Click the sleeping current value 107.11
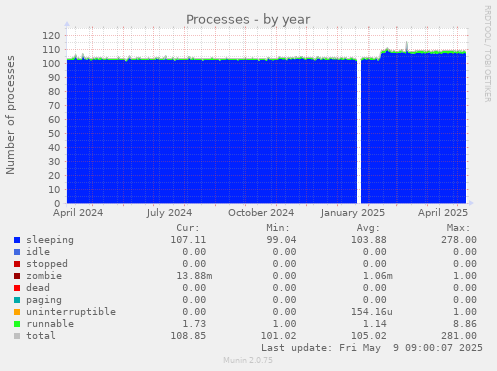The image size is (497, 371). (x=188, y=240)
